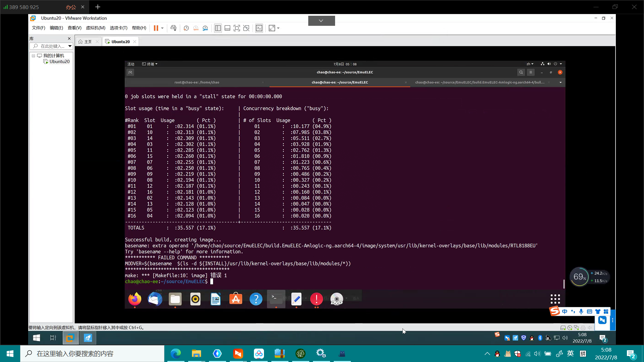Screen dimensions: 644x362
Task: Toggle the VMware library sidebar visibility
Action: pyautogui.click(x=218, y=28)
